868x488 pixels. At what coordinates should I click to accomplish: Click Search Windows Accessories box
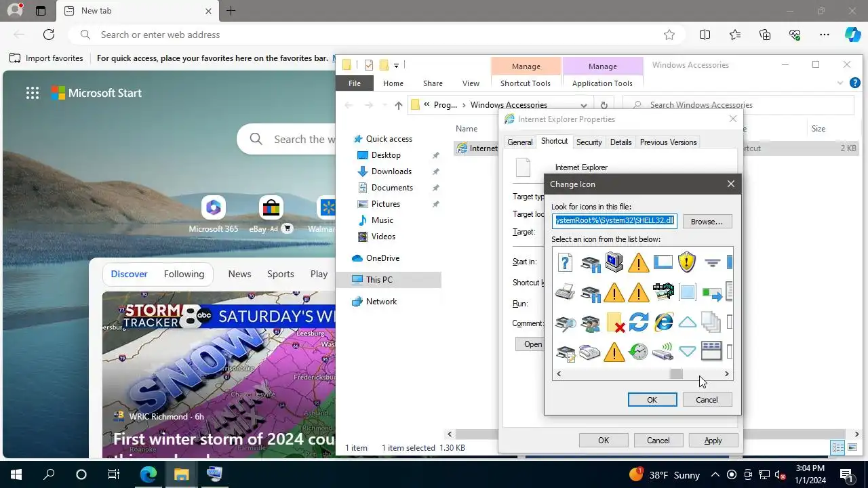click(x=738, y=105)
